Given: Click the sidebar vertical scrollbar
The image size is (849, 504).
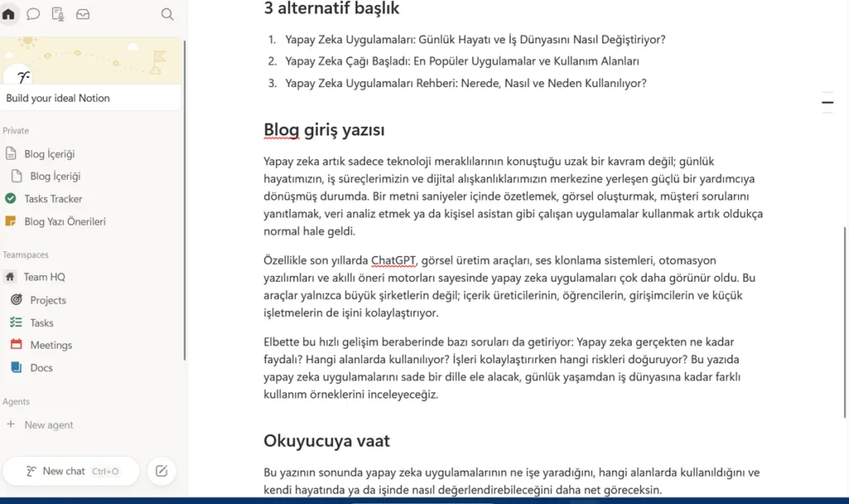Looking at the screenshot, I should point(184,201).
